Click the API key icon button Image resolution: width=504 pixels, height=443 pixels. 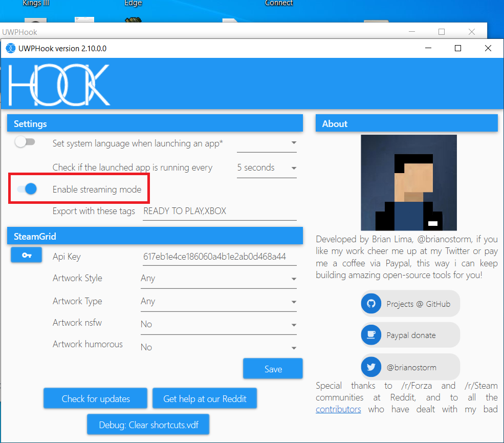(x=27, y=255)
